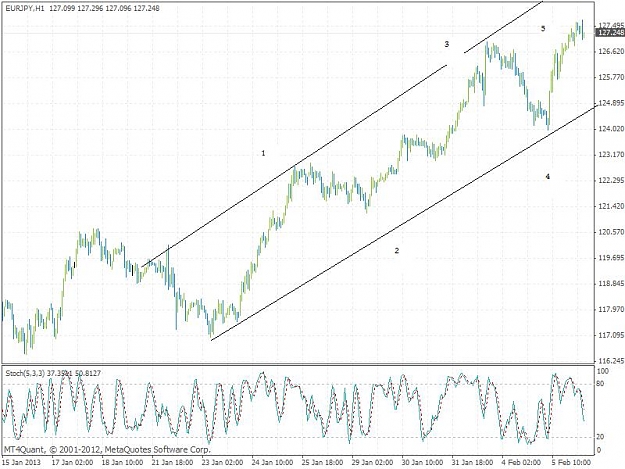Click the 5 Feb 10:00 time label
The image size is (625, 469).
571,463
